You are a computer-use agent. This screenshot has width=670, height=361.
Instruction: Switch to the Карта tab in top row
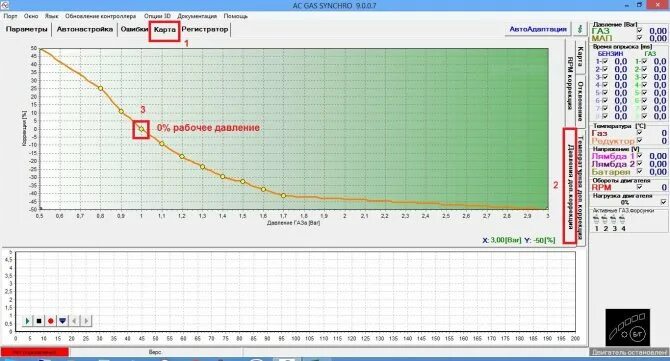click(165, 30)
